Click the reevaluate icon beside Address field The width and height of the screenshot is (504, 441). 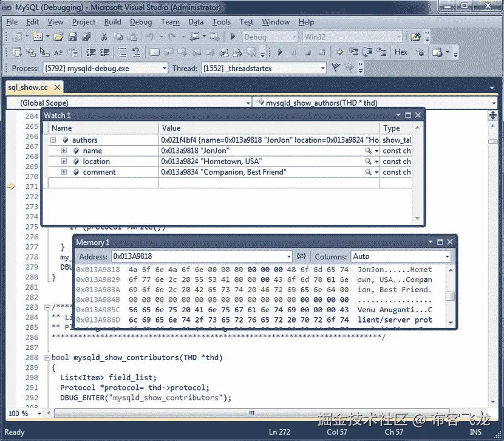pos(301,256)
